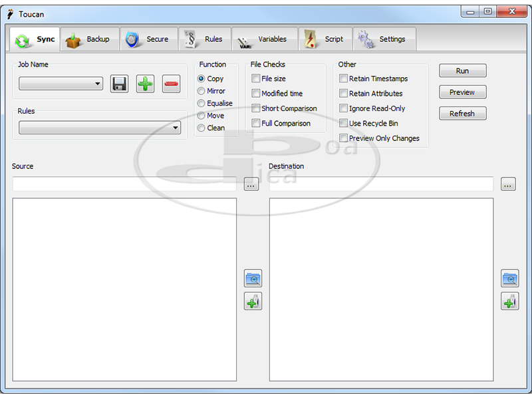Click the source add variable icon
The width and height of the screenshot is (532, 399).
(x=253, y=301)
